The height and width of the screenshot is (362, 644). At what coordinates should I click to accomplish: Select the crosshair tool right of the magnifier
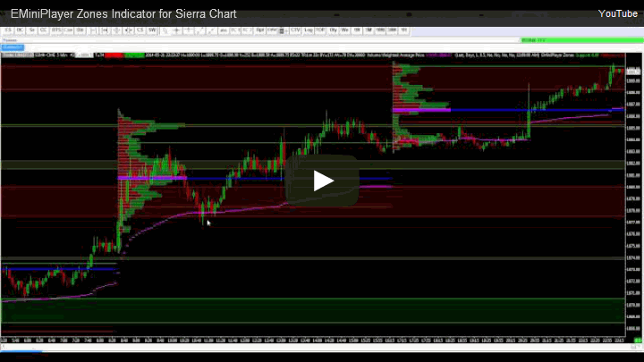pos(176,30)
